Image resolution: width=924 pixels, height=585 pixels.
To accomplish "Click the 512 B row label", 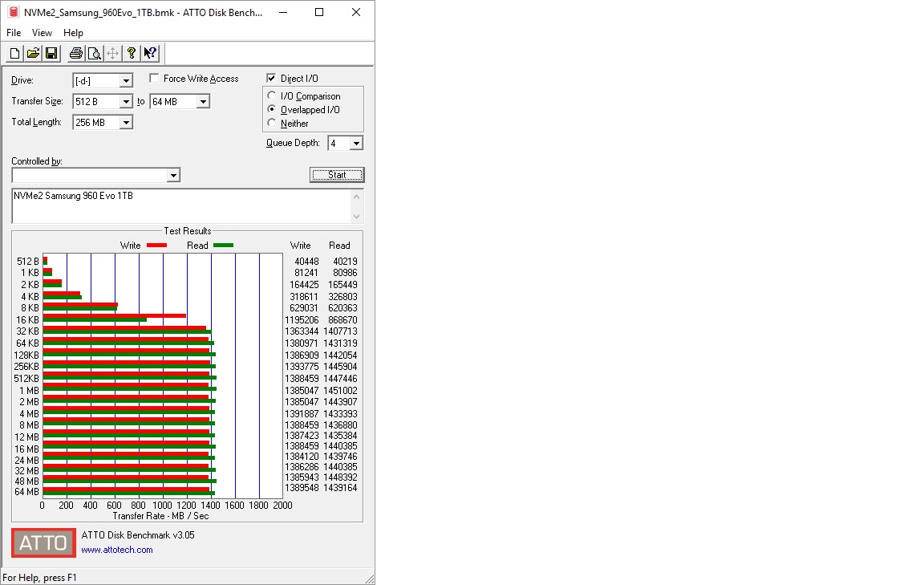I will coord(28,262).
